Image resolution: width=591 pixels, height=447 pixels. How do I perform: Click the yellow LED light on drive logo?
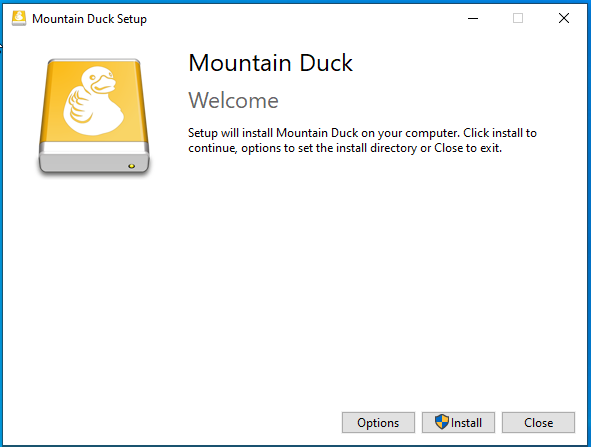(132, 166)
